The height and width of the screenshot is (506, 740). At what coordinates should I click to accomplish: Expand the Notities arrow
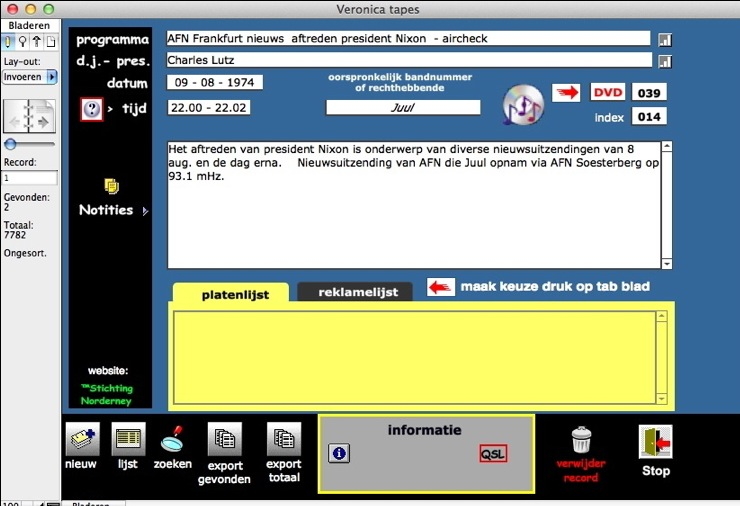tap(146, 211)
